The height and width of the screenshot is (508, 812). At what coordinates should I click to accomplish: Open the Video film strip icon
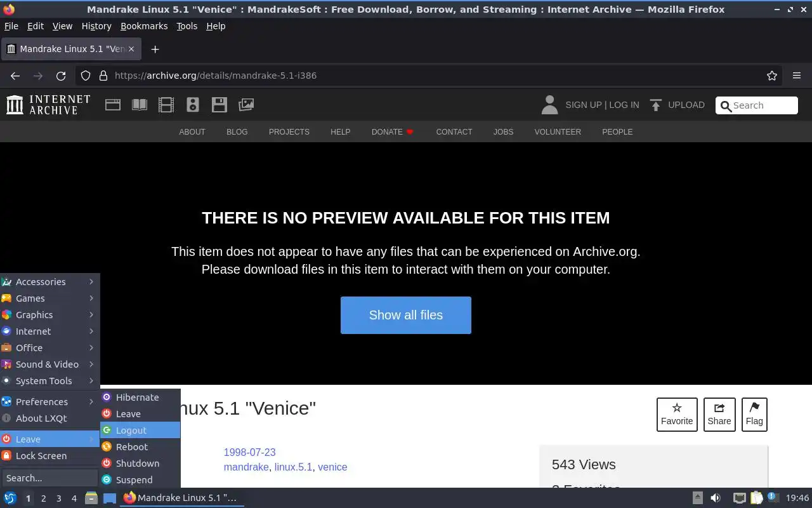pyautogui.click(x=166, y=105)
